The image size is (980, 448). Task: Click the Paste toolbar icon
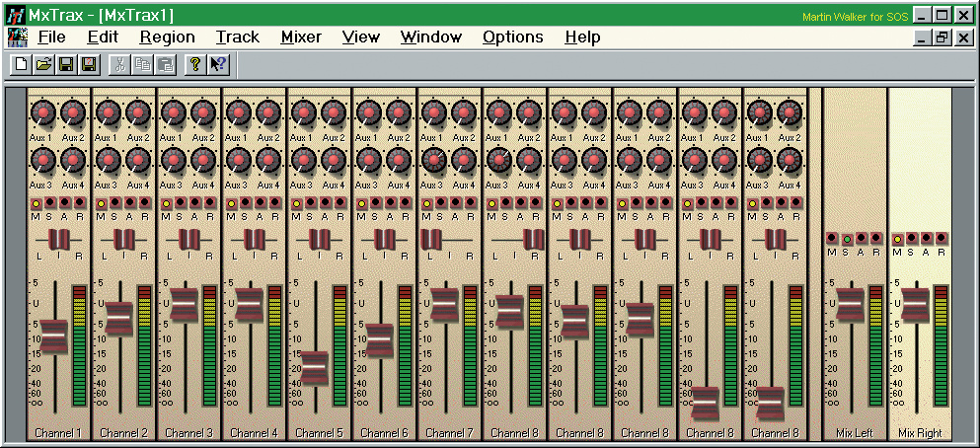(165, 65)
